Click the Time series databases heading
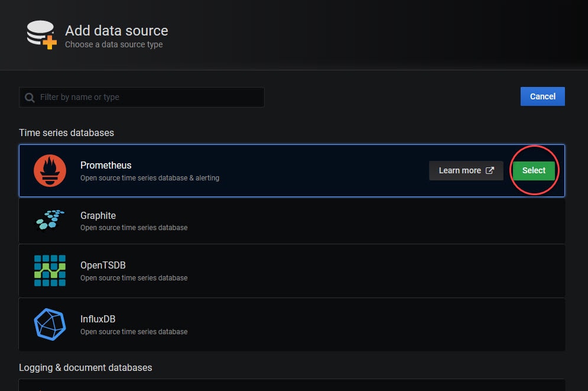The width and height of the screenshot is (588, 391). click(x=66, y=133)
